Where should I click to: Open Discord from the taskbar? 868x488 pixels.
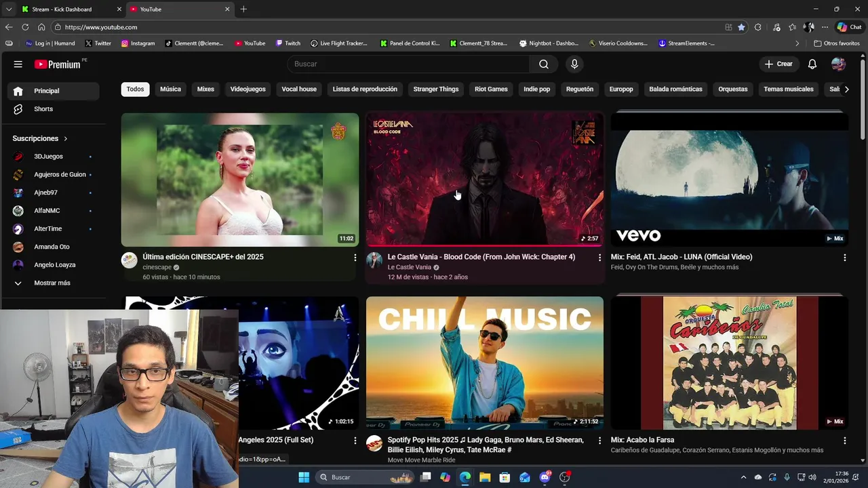pyautogui.click(x=545, y=477)
